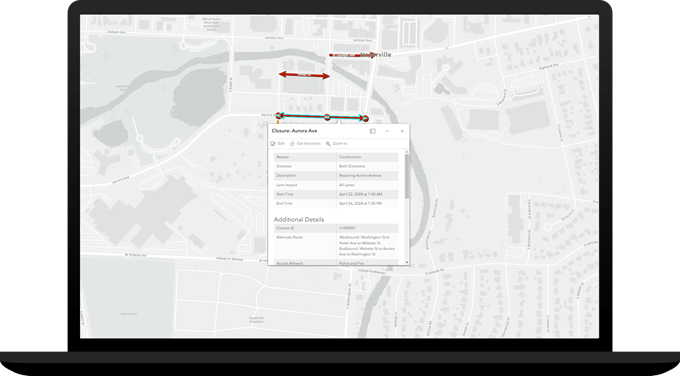The image size is (680, 376).
Task: Click the 'Lane Impact' field label
Action: coord(287,185)
